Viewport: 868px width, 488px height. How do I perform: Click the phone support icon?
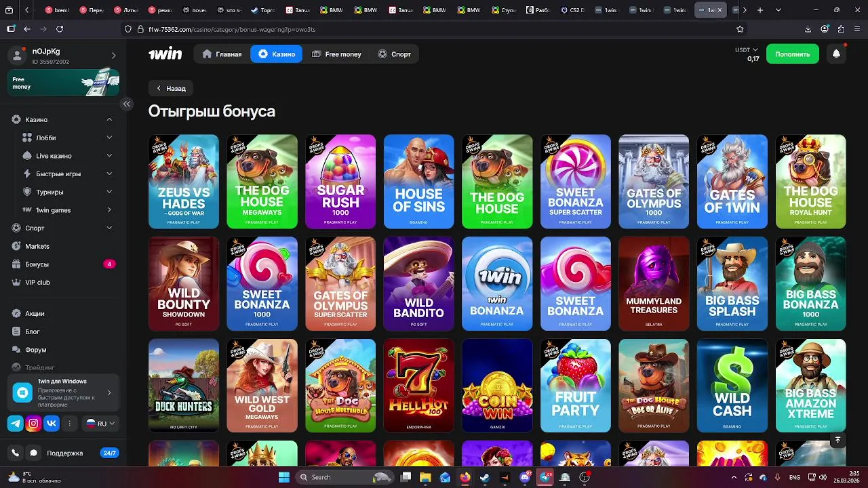coord(16,453)
